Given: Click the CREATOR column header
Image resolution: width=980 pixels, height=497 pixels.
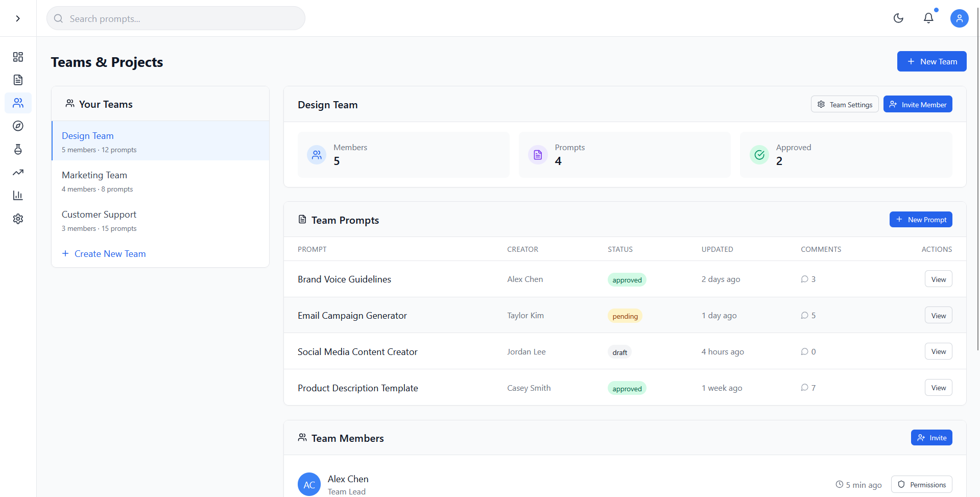Looking at the screenshot, I should pos(522,249).
